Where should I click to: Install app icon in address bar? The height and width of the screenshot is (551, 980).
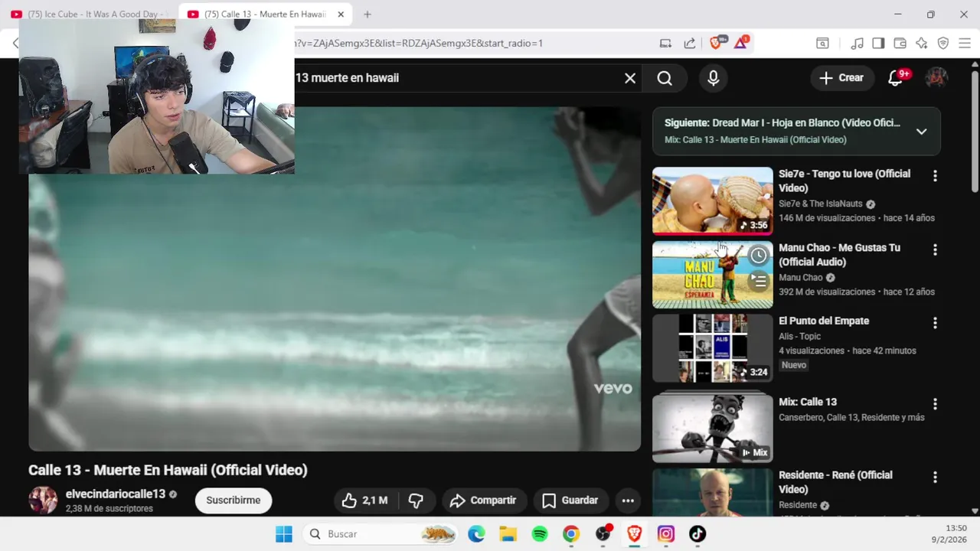[665, 44]
